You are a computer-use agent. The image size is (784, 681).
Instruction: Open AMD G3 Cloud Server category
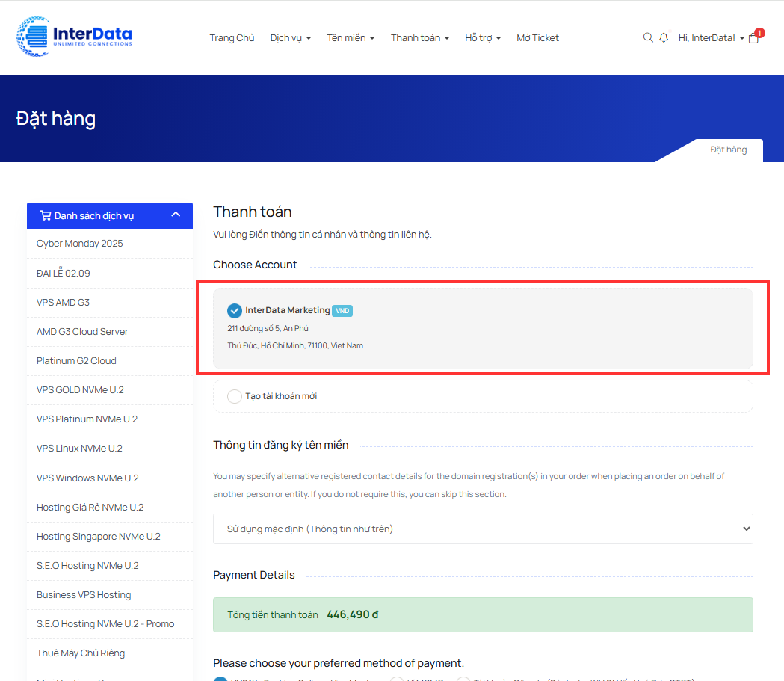(x=110, y=331)
